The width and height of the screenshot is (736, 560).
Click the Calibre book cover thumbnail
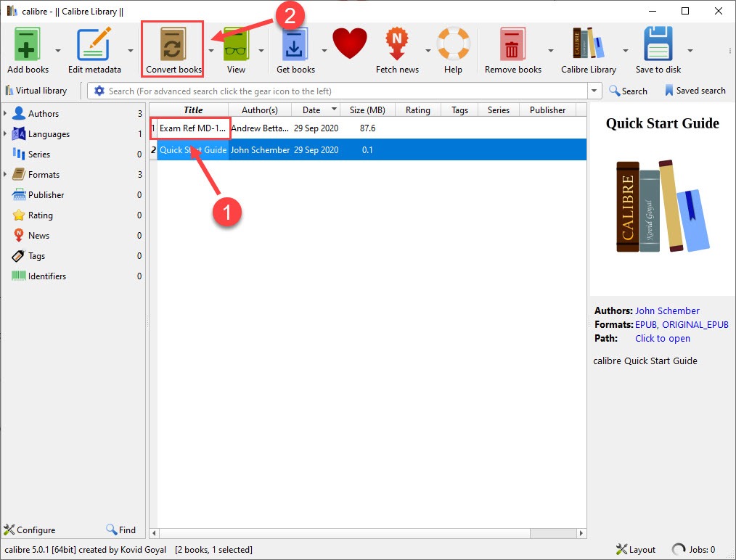pos(662,206)
